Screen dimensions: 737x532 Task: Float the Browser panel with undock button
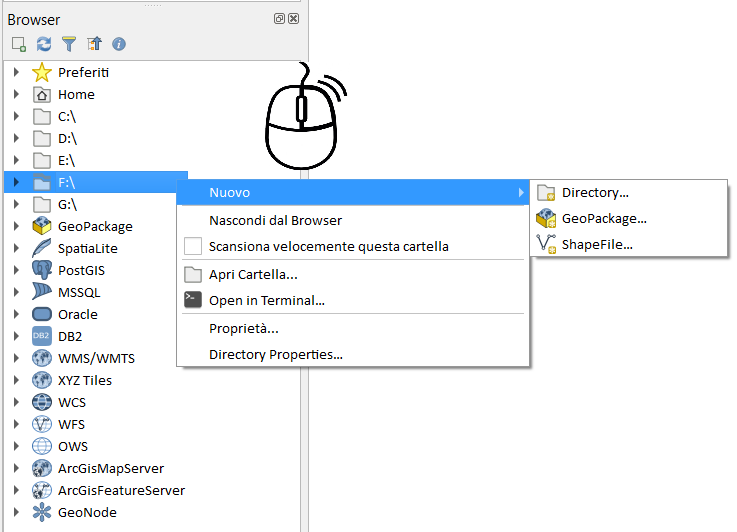click(280, 19)
